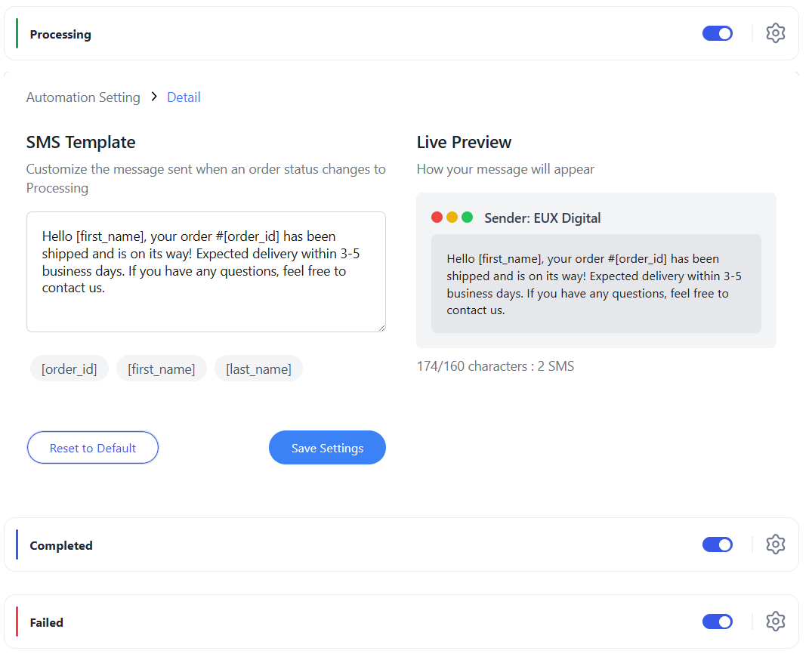Open Processing status settings gear

point(775,33)
